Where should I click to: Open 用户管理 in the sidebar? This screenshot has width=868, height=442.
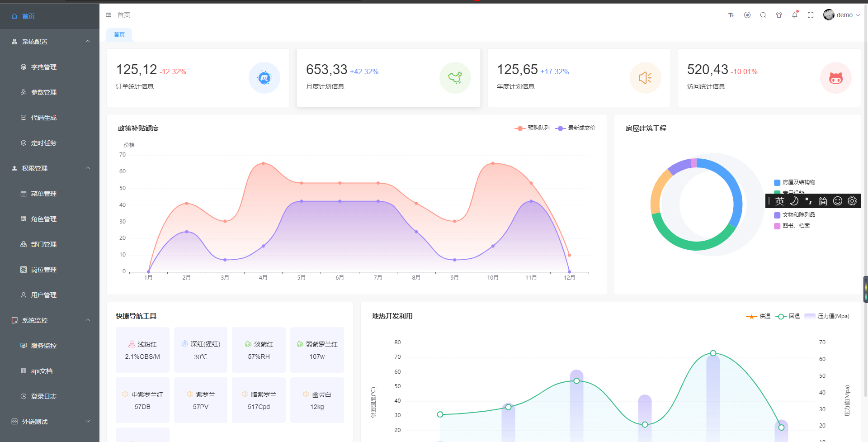(x=50, y=295)
